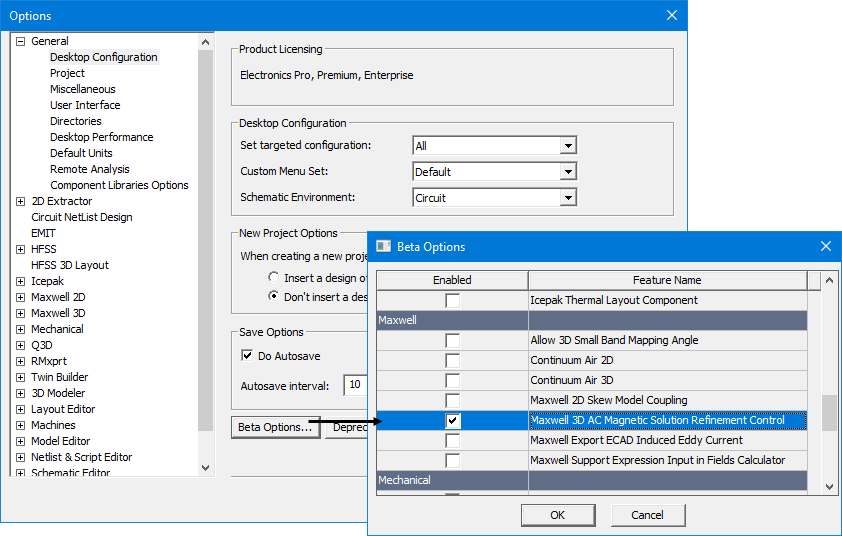This screenshot has width=842, height=536.
Task: Select Desktop Configuration in the tree
Action: (104, 57)
